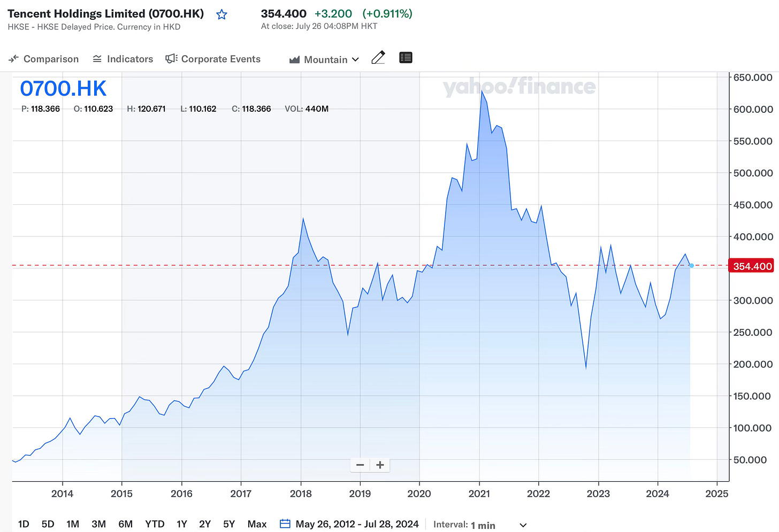Click the +3.200 price change value

[x=333, y=14]
